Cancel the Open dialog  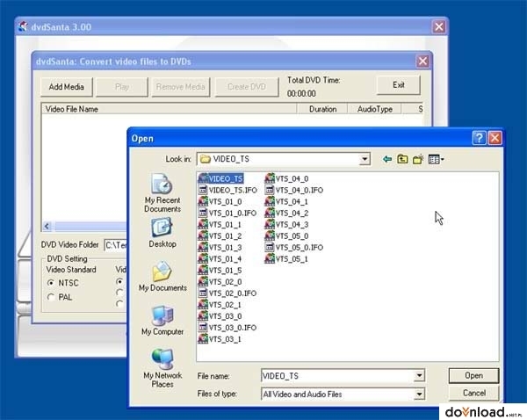(474, 393)
